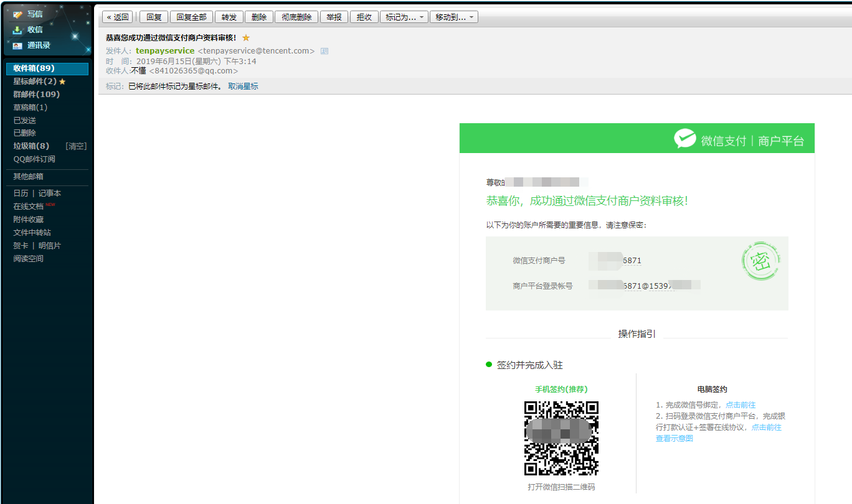Screen dimensions: 852x504
Task: Select 星标邮件(2) folder
Action: coord(35,82)
